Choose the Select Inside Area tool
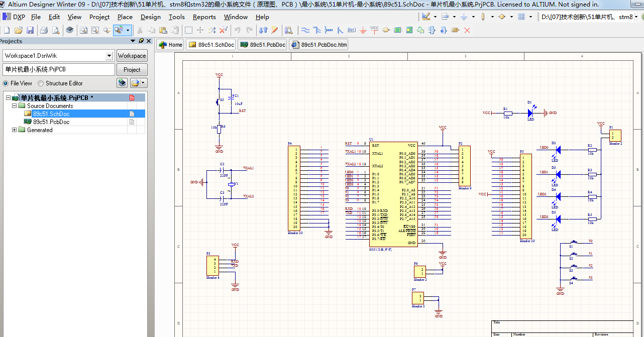644x337 pixels. coord(188,30)
